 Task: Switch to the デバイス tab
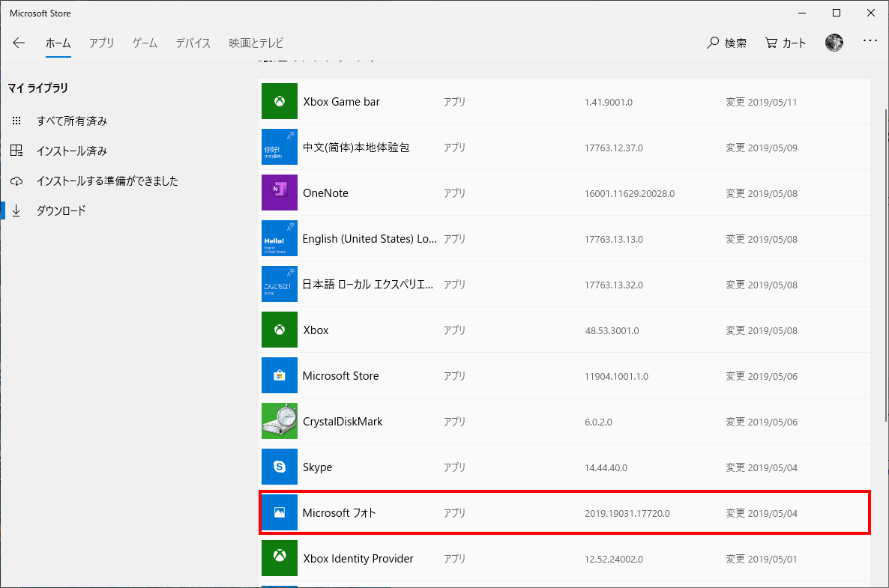tap(193, 43)
